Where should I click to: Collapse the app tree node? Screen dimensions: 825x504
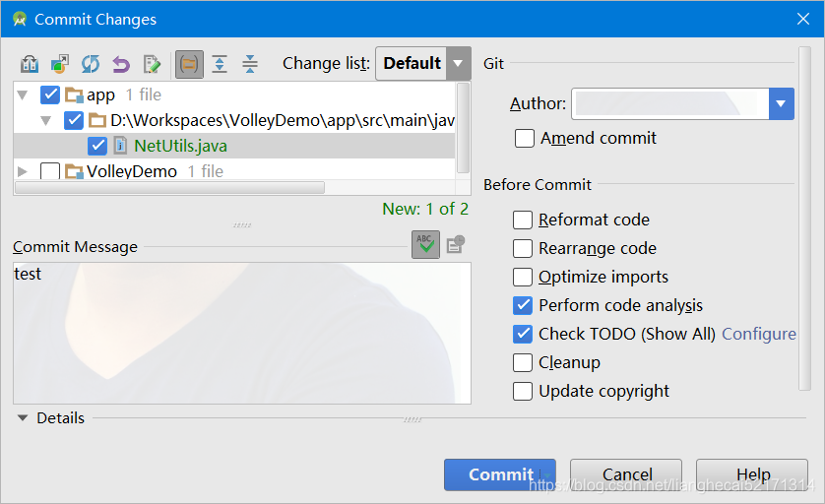tap(22, 95)
